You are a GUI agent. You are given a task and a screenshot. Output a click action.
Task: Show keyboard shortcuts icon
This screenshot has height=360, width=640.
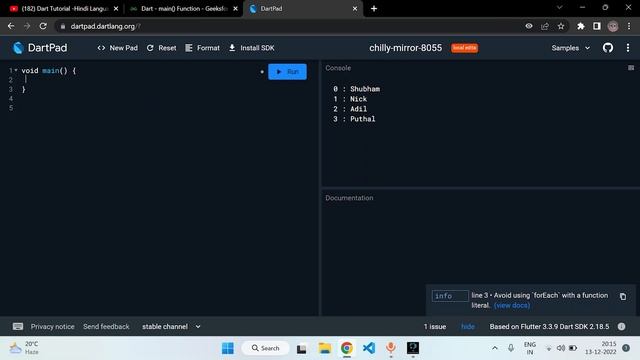tap(18, 327)
